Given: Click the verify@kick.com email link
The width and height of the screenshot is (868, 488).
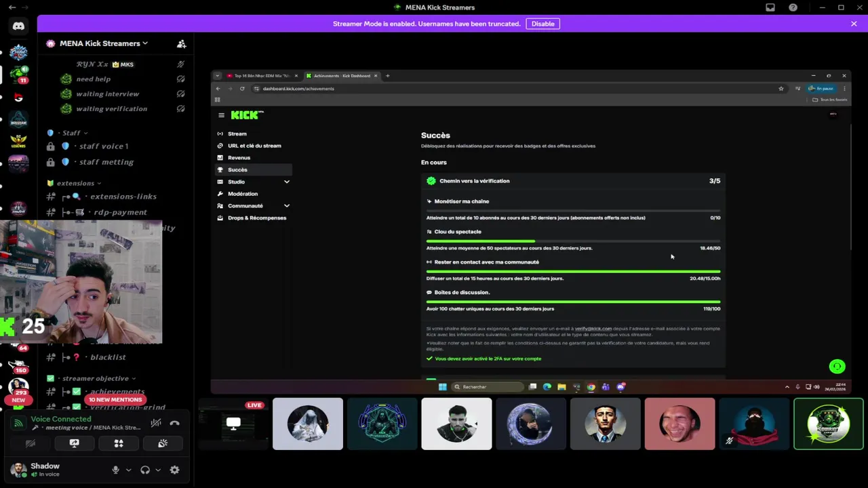Looking at the screenshot, I should 593,329.
